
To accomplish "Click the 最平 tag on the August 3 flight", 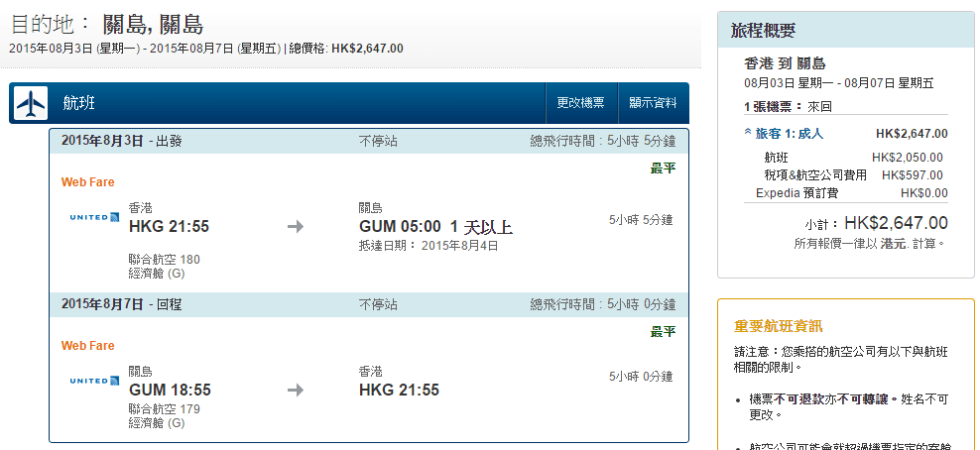I will 663,169.
